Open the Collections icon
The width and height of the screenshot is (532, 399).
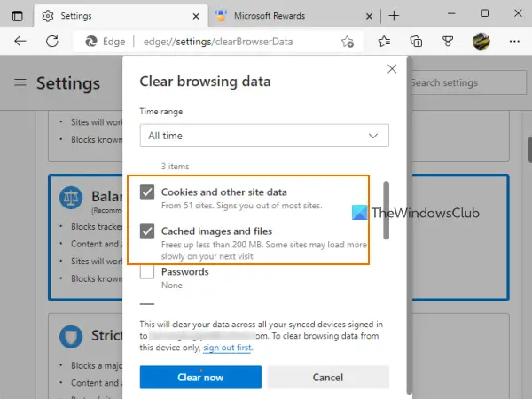pos(416,42)
